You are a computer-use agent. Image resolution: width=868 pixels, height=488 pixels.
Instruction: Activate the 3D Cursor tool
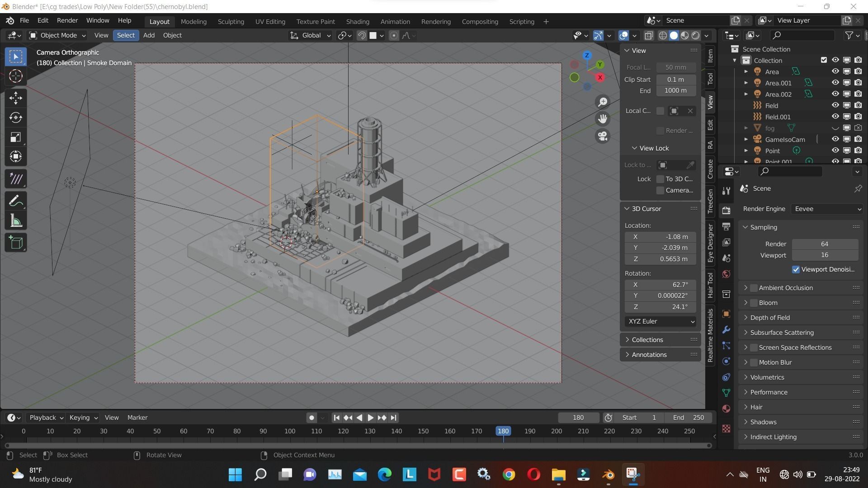[x=16, y=76]
